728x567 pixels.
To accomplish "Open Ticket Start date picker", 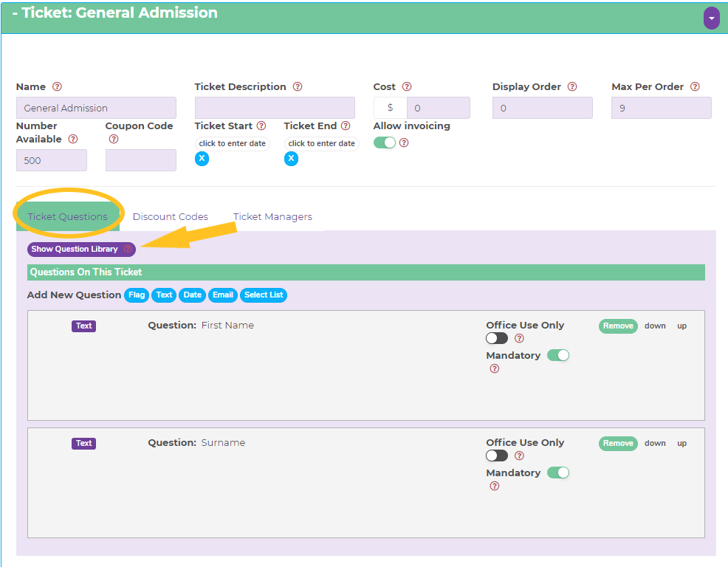I will (232, 143).
